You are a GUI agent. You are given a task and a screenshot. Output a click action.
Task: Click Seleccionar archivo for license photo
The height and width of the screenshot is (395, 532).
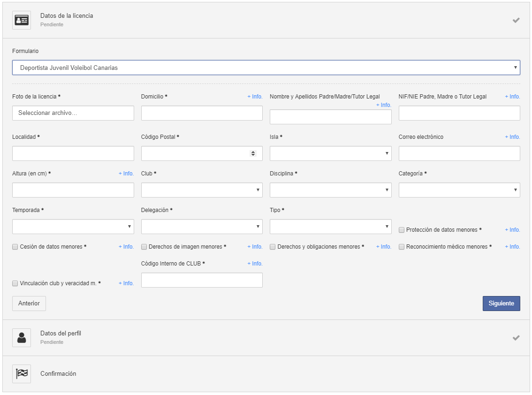[73, 113]
